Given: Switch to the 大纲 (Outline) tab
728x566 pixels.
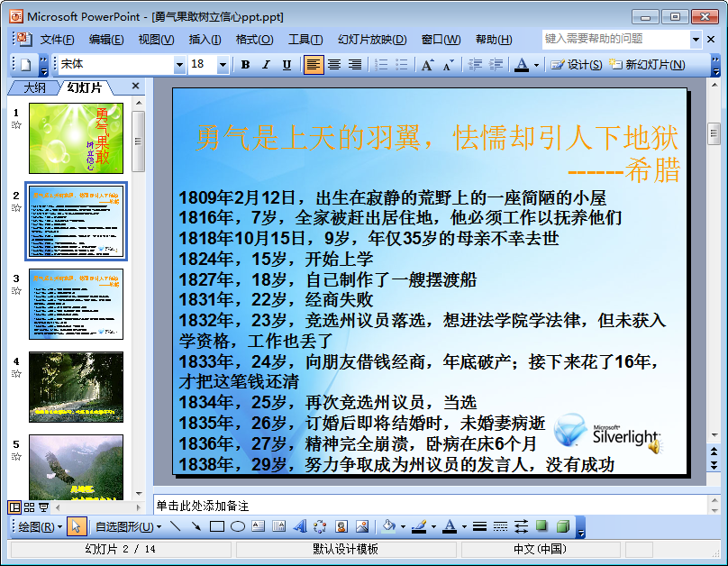Looking at the screenshot, I should pos(34,87).
